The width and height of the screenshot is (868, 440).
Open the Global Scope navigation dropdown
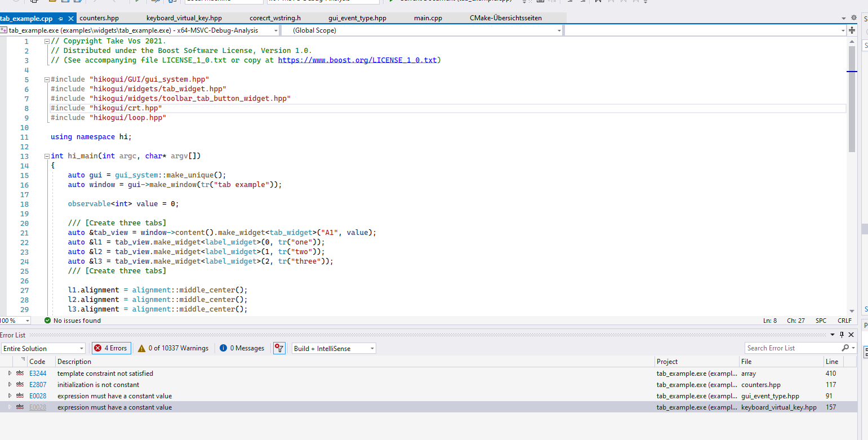pos(422,30)
